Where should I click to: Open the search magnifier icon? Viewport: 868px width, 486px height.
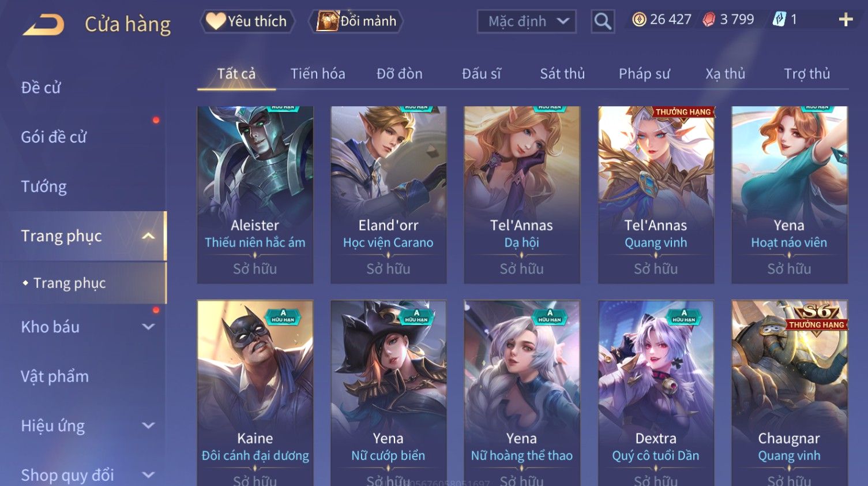coord(603,21)
